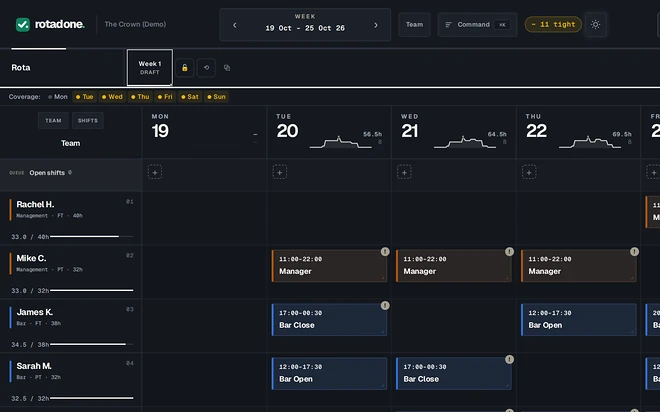Screen dimensions: 660x412
Task: Click the unlock padlock icon
Action: coord(184,68)
